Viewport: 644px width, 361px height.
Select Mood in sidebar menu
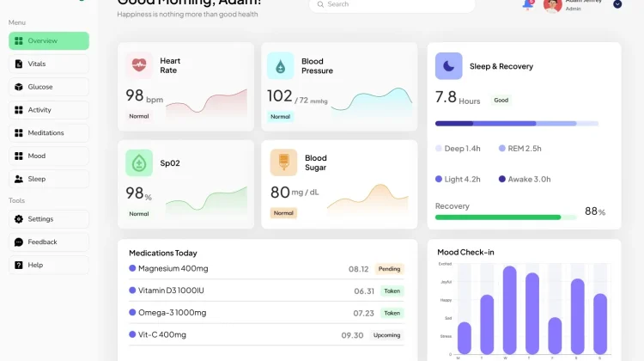49,156
